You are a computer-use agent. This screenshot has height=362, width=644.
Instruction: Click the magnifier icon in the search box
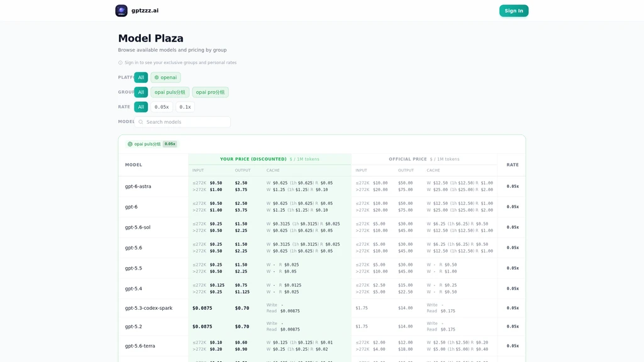pyautogui.click(x=141, y=122)
